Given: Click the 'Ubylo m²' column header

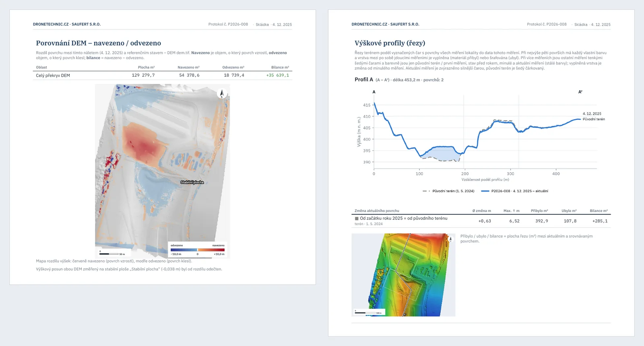Looking at the screenshot, I should 569,211.
